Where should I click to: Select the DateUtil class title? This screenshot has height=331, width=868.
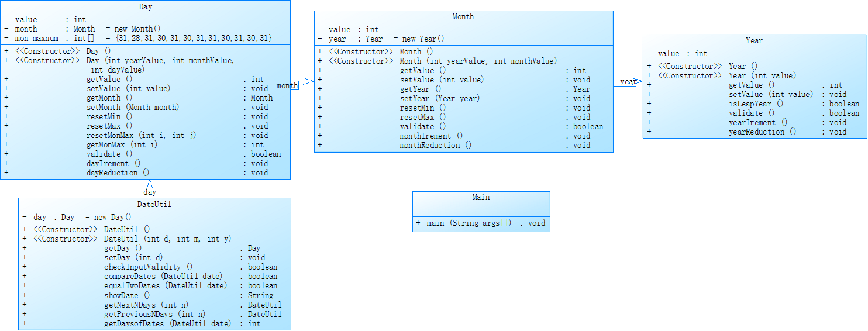154,204
